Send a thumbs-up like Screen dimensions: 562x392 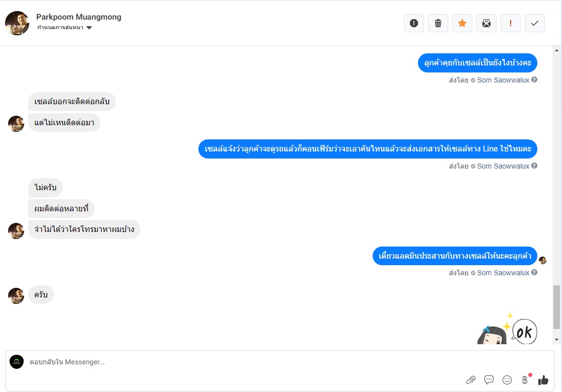click(543, 380)
